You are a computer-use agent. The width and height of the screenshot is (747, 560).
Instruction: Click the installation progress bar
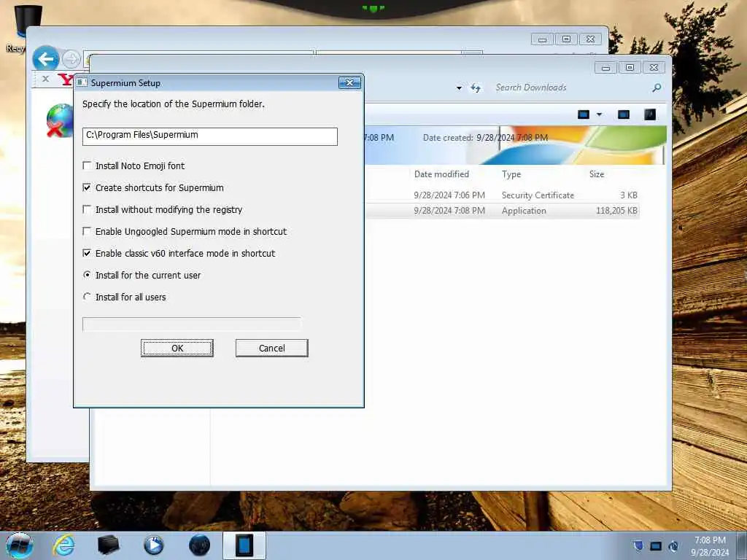192,324
